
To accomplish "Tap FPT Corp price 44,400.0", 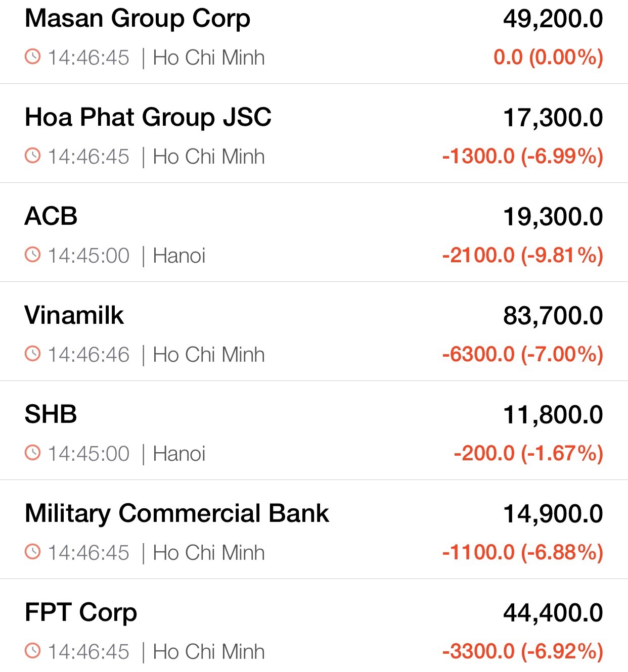I will pyautogui.click(x=553, y=613).
